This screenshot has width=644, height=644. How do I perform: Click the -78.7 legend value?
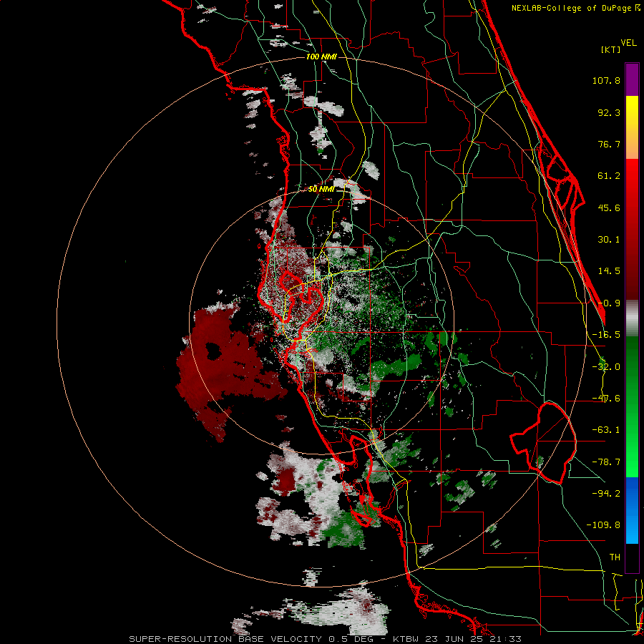pos(606,462)
